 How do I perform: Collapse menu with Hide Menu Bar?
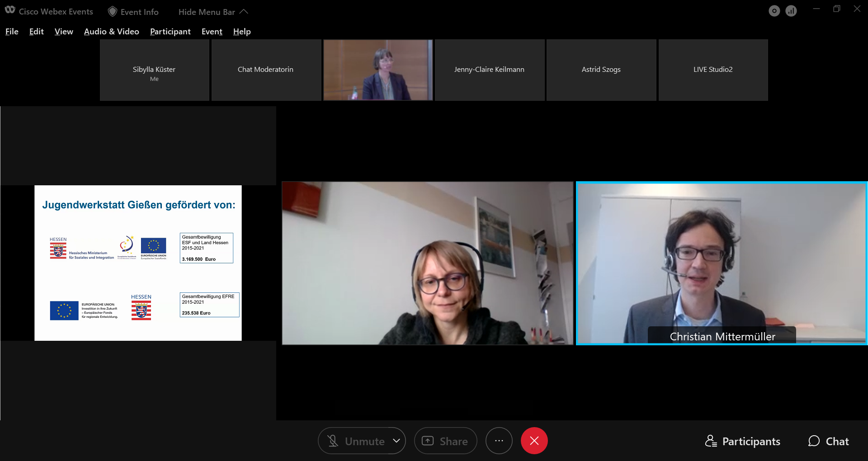[x=213, y=12]
